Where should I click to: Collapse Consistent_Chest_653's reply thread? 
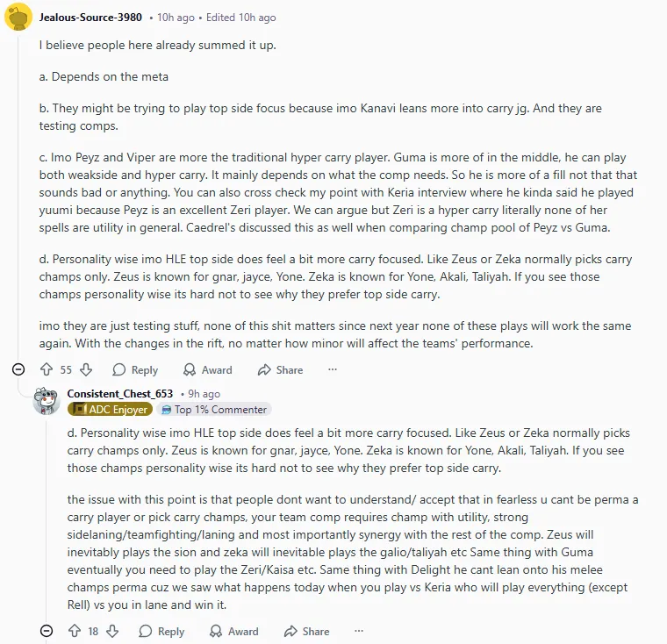pyautogui.click(x=47, y=631)
